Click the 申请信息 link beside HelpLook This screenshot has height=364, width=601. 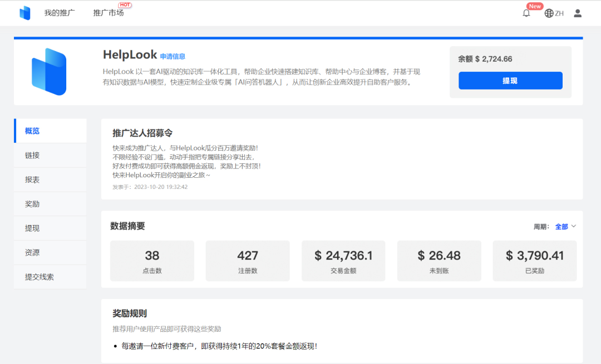pyautogui.click(x=173, y=57)
